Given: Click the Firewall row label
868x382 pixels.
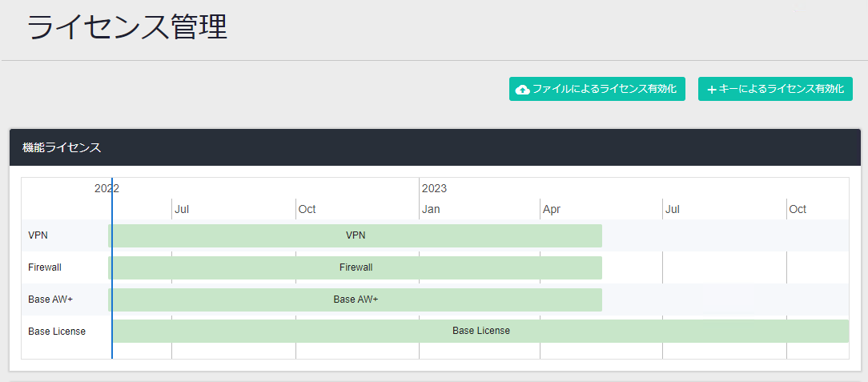Looking at the screenshot, I should click(45, 267).
